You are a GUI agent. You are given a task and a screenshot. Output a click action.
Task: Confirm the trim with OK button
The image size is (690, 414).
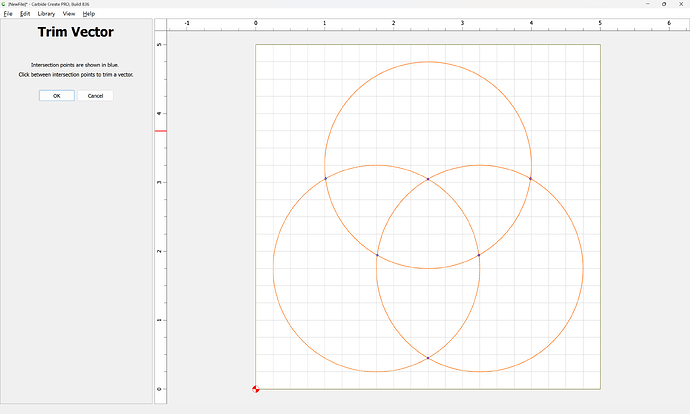[x=56, y=96]
